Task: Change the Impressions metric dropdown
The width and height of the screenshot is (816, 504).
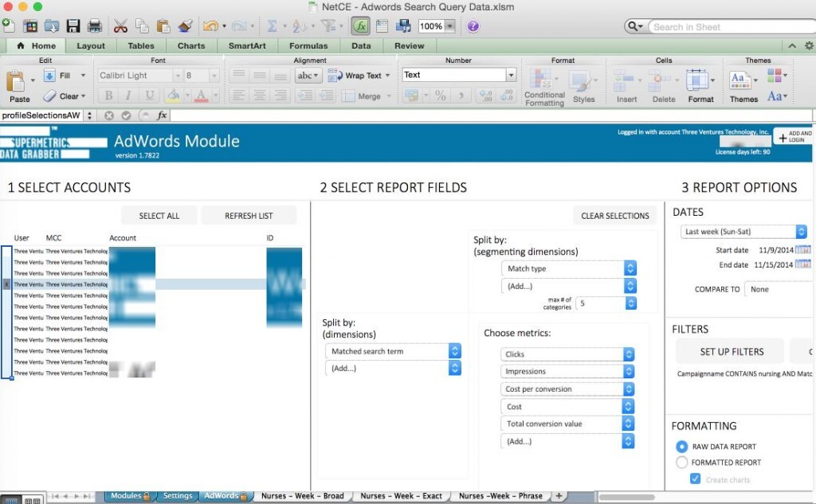Action: coord(567,371)
